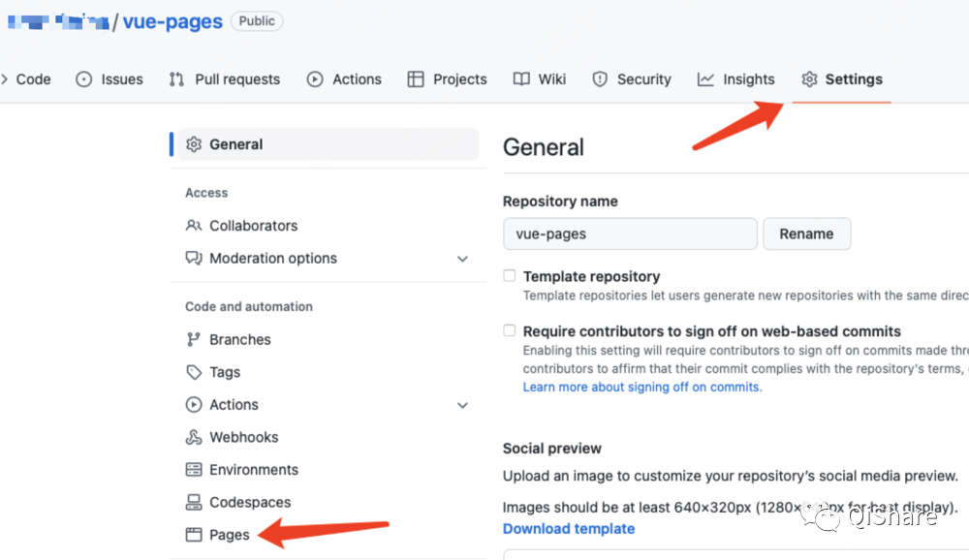Click the Wiki book icon

521,79
